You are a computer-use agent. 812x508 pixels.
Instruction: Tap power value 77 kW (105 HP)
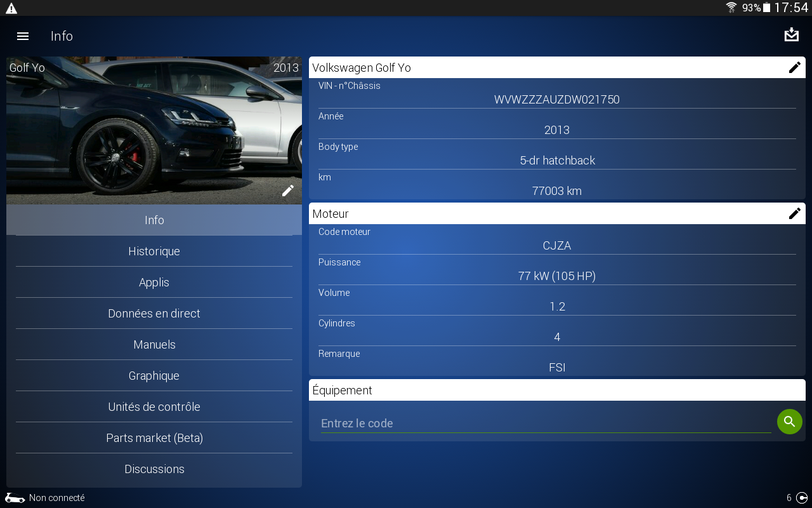[x=557, y=276]
